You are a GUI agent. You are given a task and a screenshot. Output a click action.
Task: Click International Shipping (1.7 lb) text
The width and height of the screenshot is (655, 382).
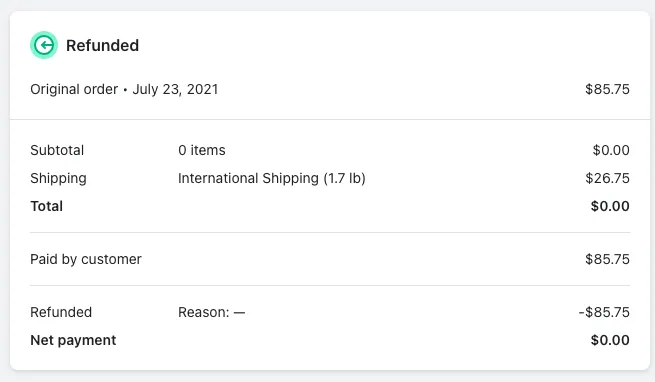point(272,178)
